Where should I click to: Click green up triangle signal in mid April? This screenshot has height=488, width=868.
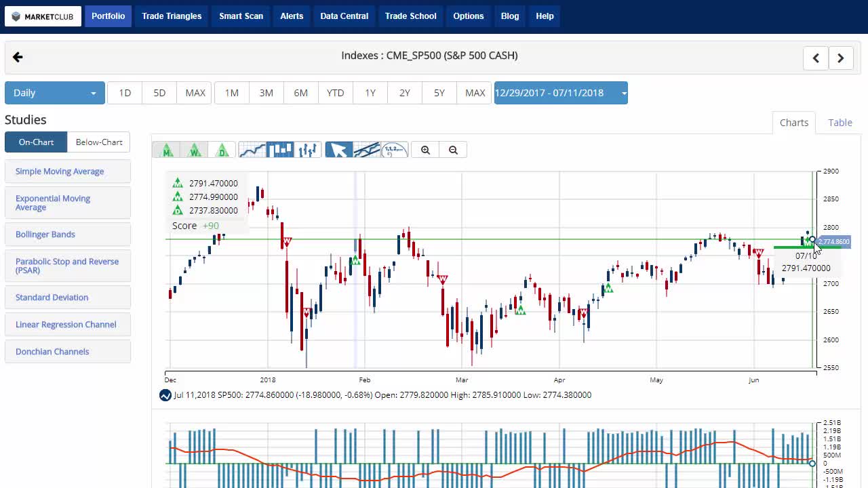tap(608, 289)
